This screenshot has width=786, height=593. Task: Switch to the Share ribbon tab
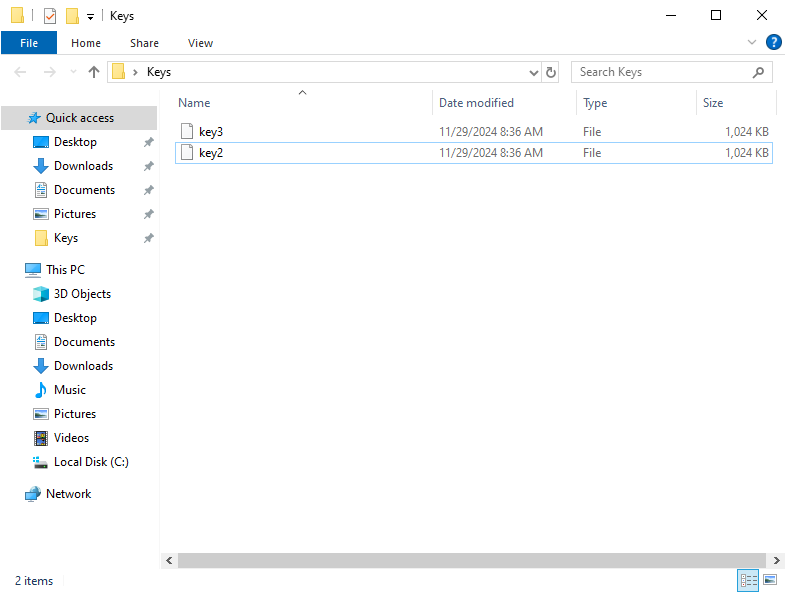144,43
